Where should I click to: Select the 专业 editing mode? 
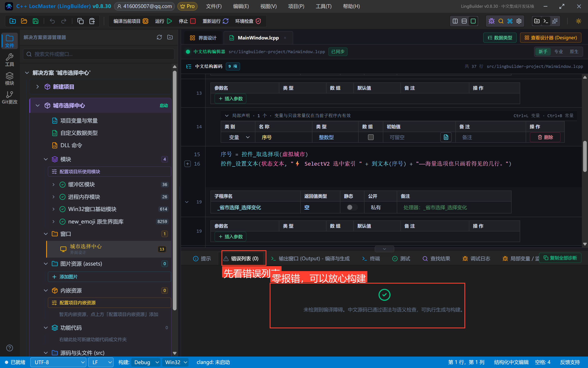558,52
